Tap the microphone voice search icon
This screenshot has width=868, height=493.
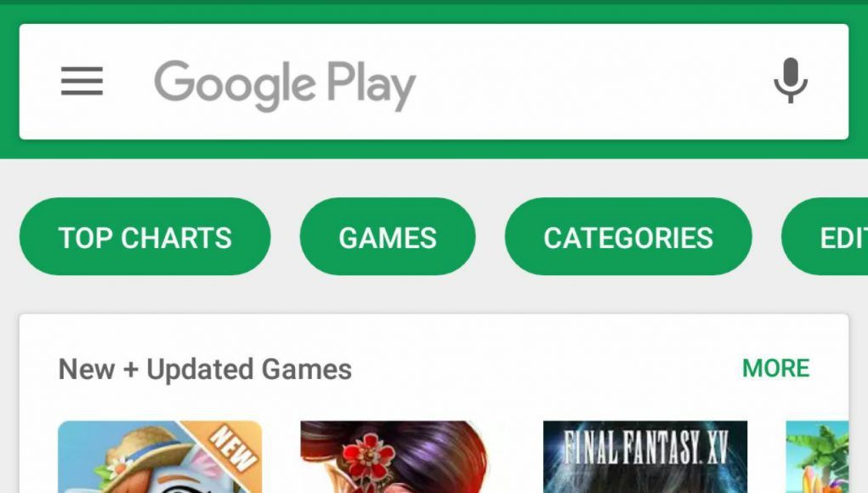pyautogui.click(x=791, y=81)
